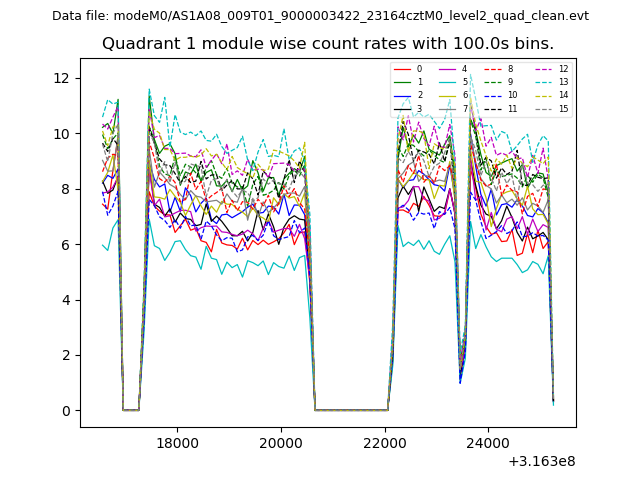The image size is (640, 480).
Task: Click legend label 15
Action: coord(563,108)
